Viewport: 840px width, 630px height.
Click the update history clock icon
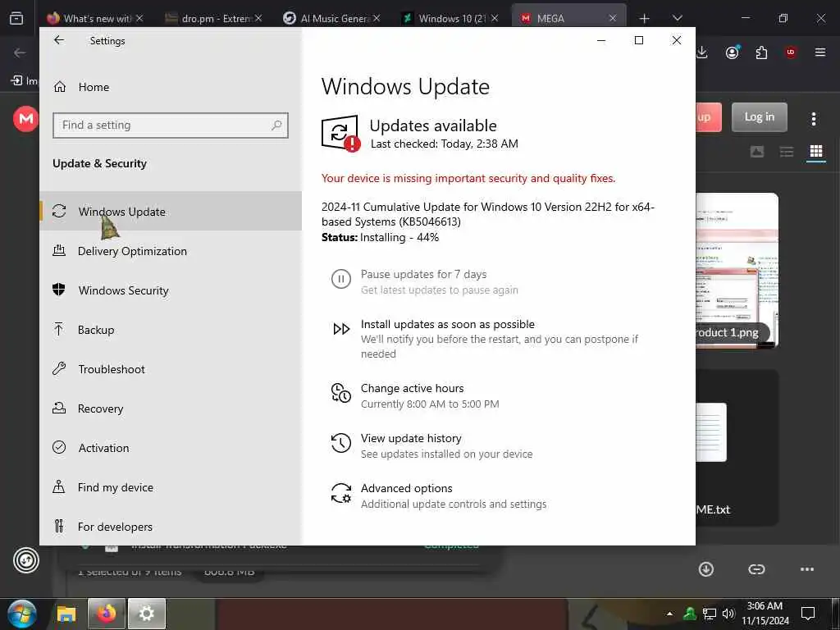click(340, 443)
